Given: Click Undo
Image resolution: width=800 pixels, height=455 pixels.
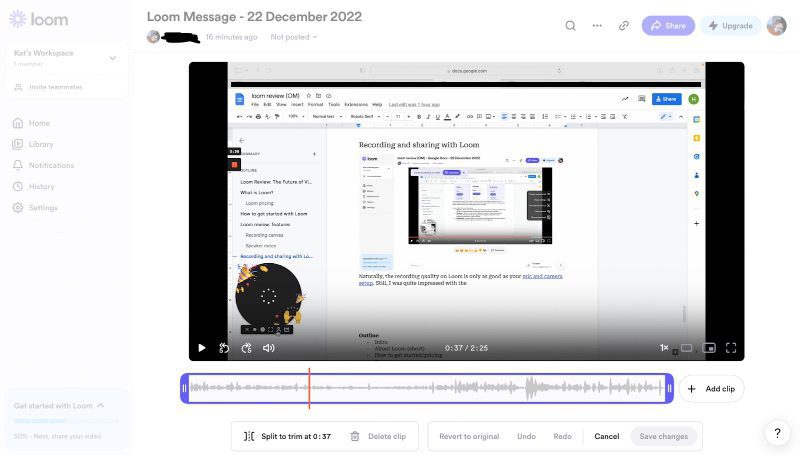Looking at the screenshot, I should point(526,436).
